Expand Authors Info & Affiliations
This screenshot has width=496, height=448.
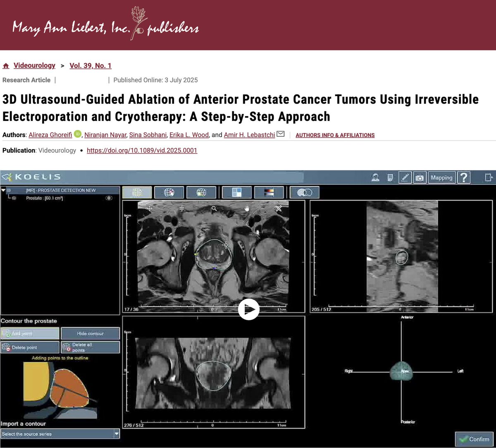[x=335, y=135]
